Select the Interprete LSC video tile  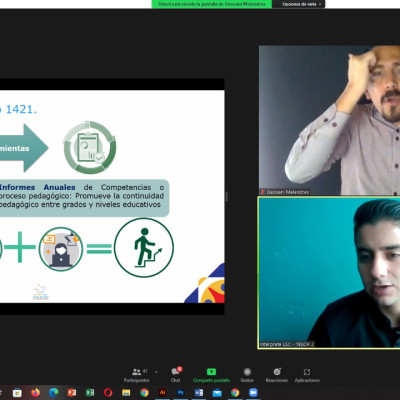[329, 273]
